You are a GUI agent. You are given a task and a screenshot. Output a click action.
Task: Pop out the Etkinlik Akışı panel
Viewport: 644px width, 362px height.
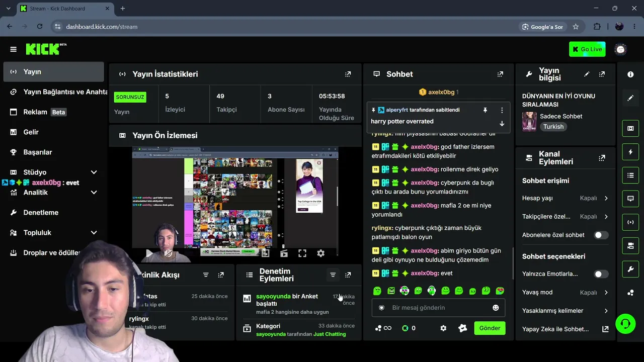click(x=221, y=275)
